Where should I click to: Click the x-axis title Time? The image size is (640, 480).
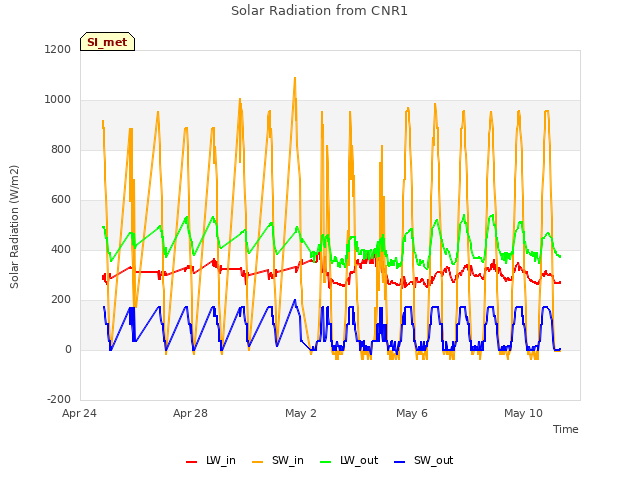565,429
